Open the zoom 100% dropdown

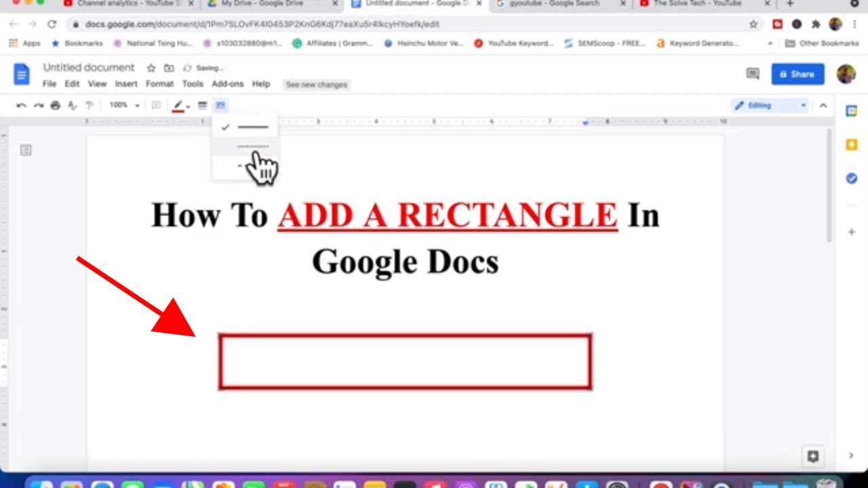point(124,105)
